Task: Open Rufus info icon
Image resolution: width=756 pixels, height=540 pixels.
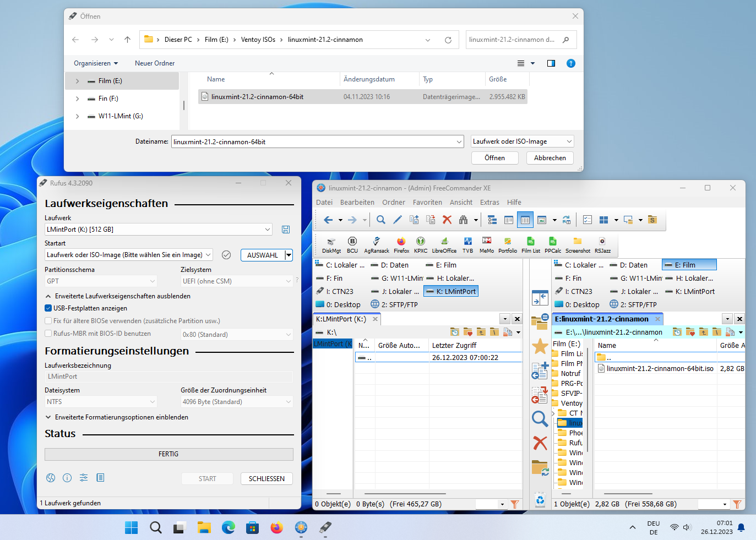Action: tap(67, 478)
